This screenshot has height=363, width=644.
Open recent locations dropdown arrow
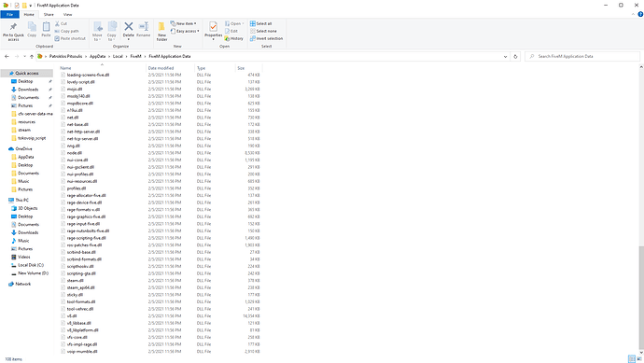coord(24,56)
